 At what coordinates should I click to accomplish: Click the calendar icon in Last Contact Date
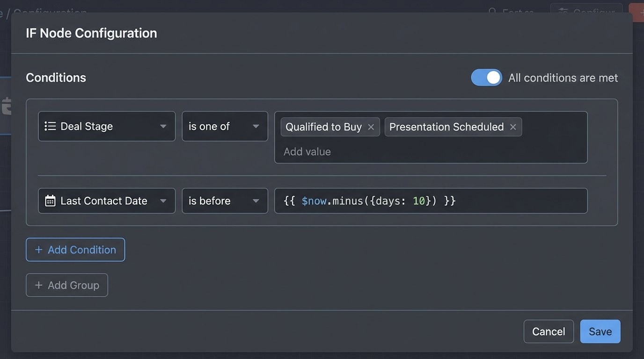[50, 201]
